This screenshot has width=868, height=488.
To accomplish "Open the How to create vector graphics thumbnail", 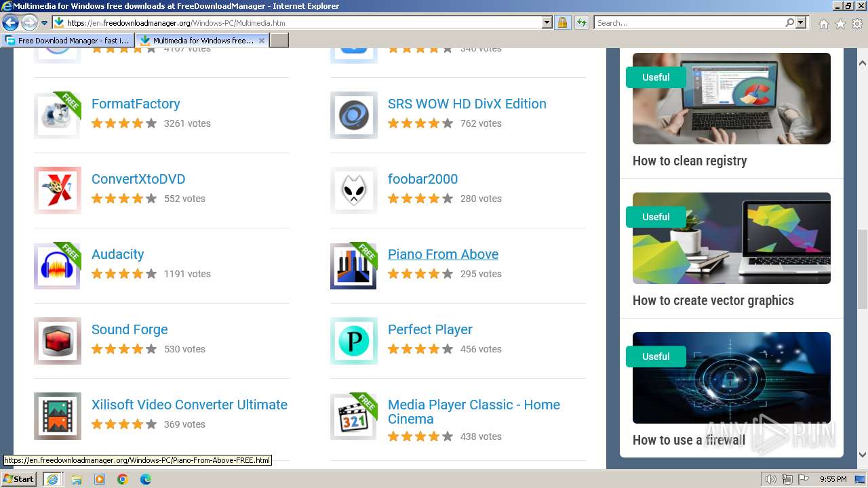I will click(x=732, y=238).
